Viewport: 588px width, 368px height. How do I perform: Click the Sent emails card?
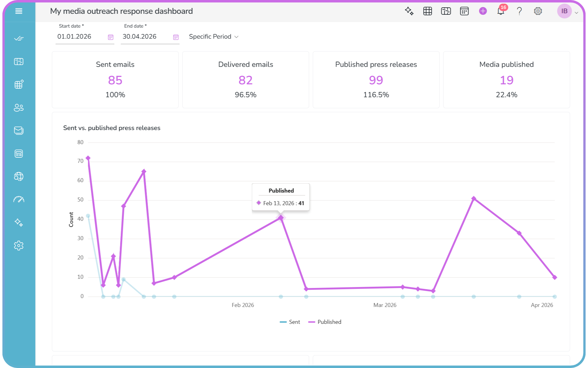(x=115, y=80)
